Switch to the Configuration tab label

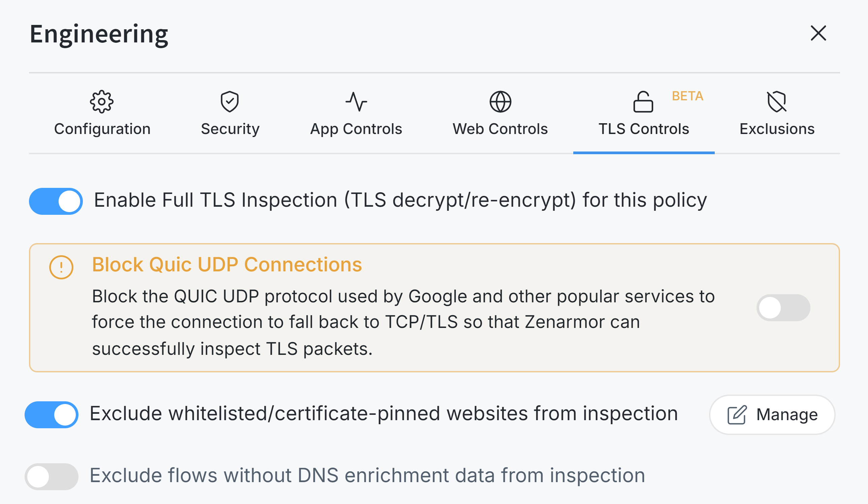coord(102,129)
